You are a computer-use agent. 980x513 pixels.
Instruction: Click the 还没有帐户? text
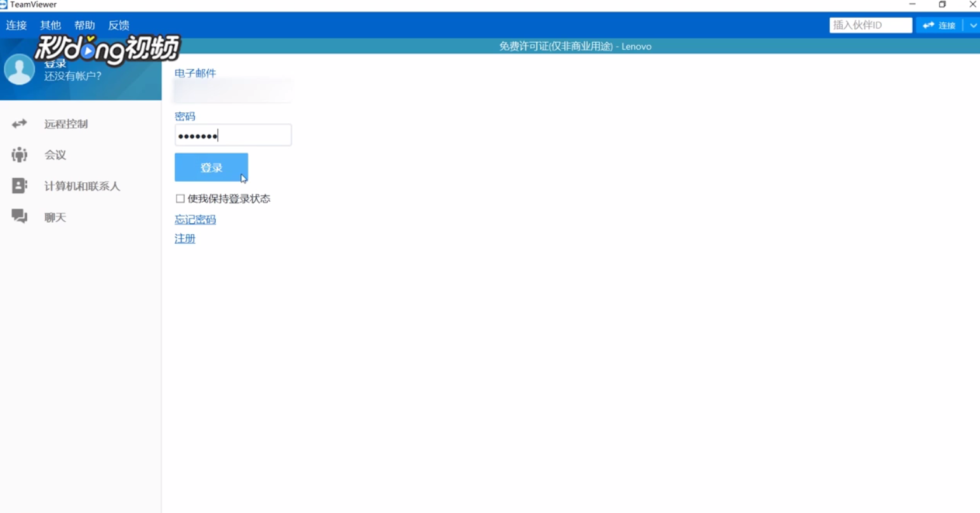72,76
